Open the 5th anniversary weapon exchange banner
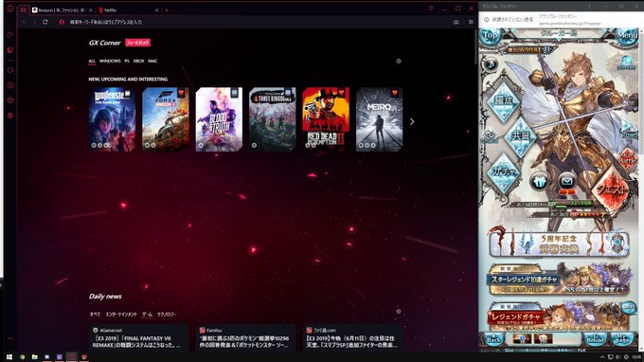This screenshot has height=362, width=644. [559, 244]
